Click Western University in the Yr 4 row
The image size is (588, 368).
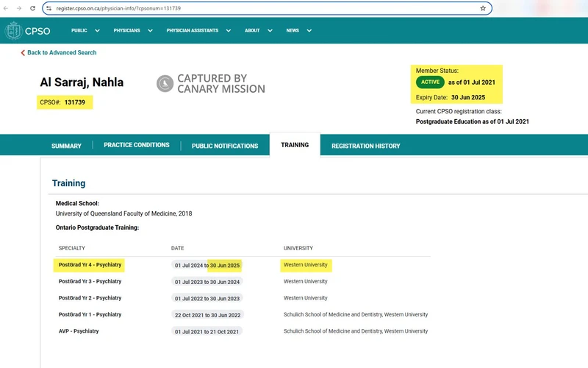pos(305,265)
